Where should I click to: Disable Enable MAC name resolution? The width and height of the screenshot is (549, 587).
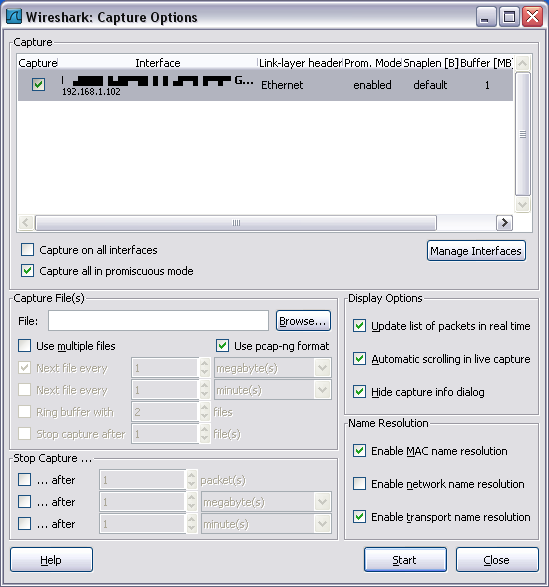(360, 451)
